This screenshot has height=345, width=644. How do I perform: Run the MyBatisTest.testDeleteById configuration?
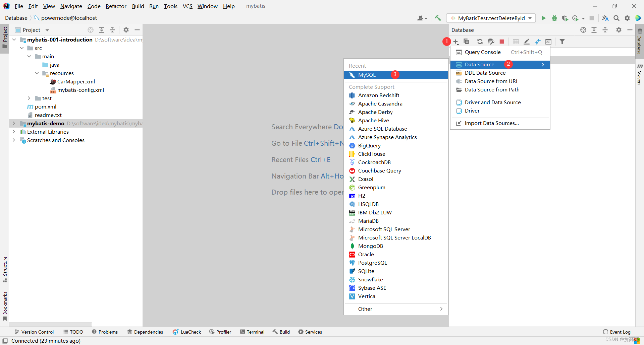(543, 18)
